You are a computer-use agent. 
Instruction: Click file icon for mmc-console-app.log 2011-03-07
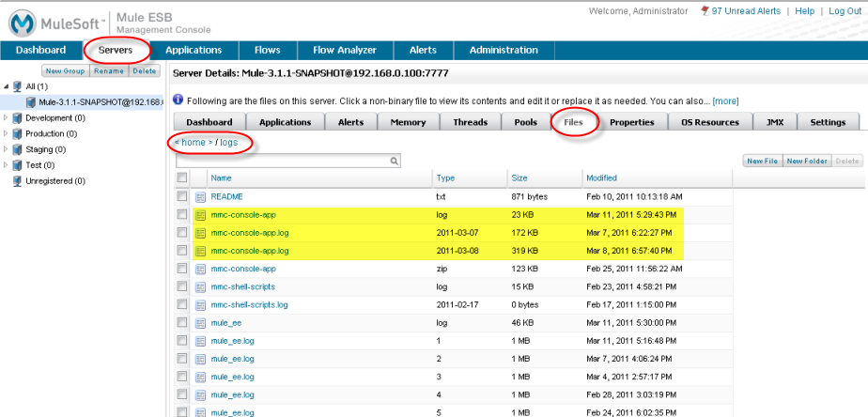pos(200,233)
